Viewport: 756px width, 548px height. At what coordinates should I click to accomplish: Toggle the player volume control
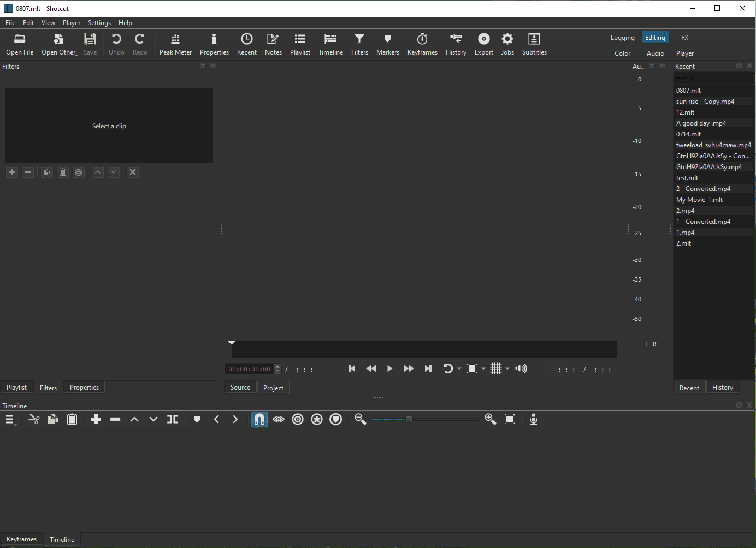point(521,368)
